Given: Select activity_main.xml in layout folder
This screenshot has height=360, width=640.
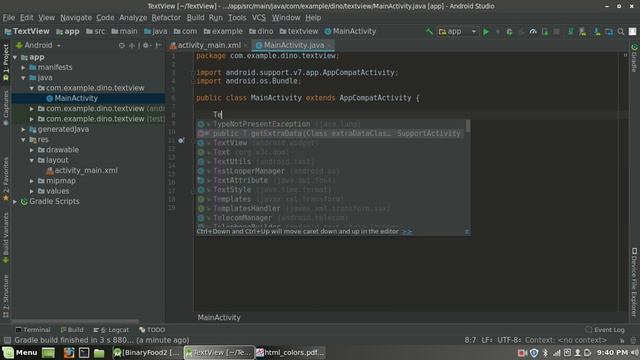Looking at the screenshot, I should (x=86, y=171).
